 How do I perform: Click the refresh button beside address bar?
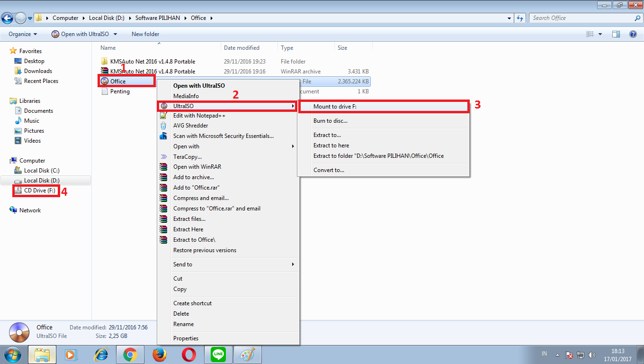click(x=520, y=18)
